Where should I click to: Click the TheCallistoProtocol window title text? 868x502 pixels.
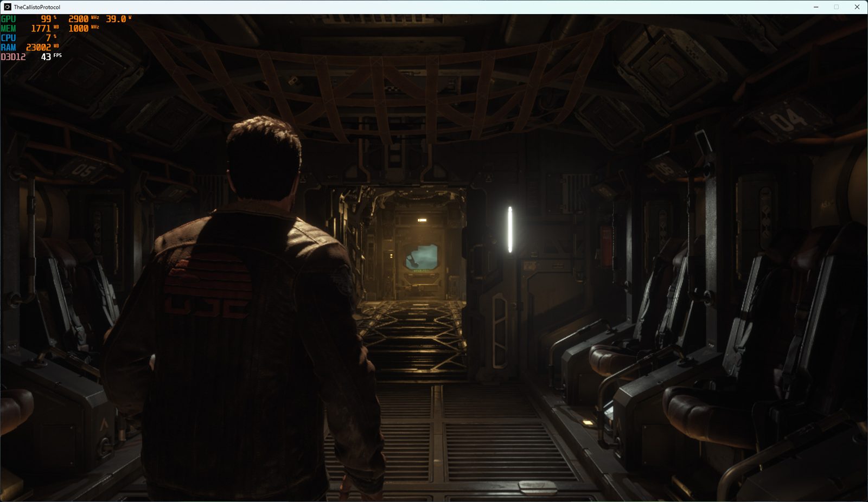pyautogui.click(x=37, y=7)
